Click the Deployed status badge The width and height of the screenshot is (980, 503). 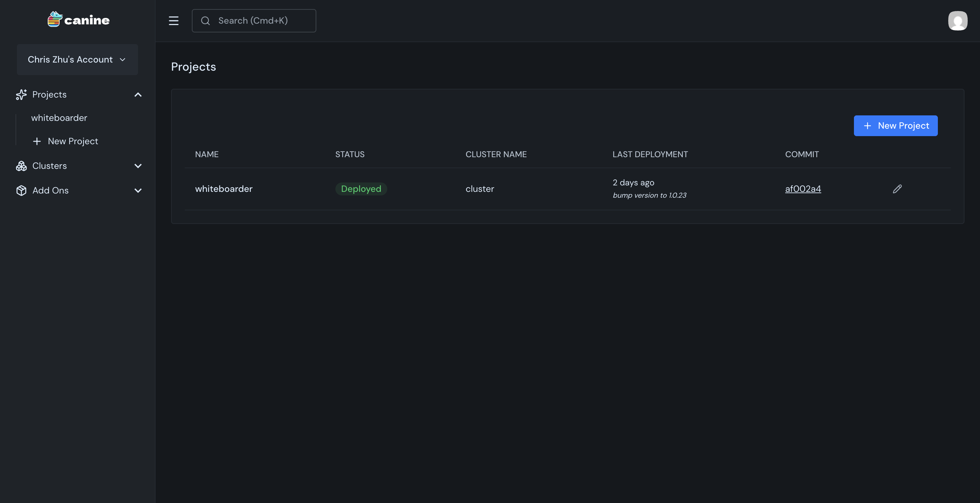click(x=361, y=189)
